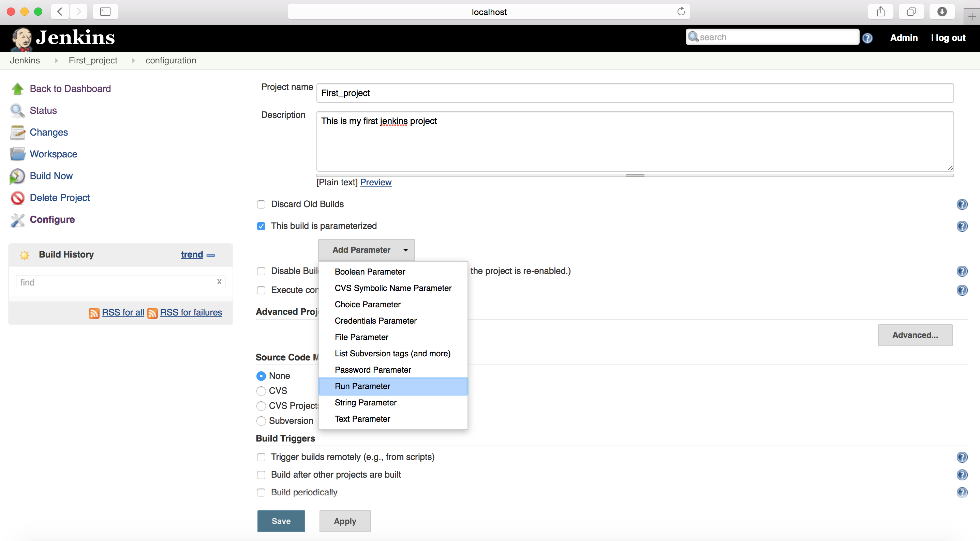Choose Credentials Parameter from the menu

coord(393,321)
